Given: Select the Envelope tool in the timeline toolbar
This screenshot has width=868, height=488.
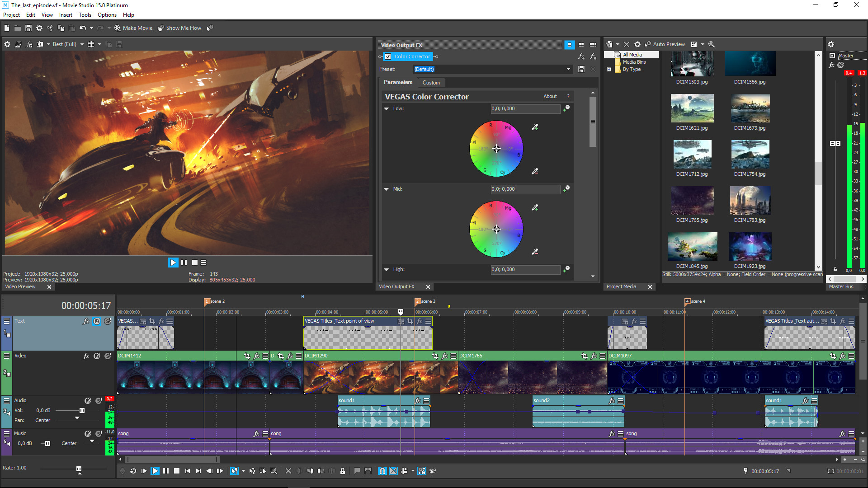Looking at the screenshot, I should [252, 471].
